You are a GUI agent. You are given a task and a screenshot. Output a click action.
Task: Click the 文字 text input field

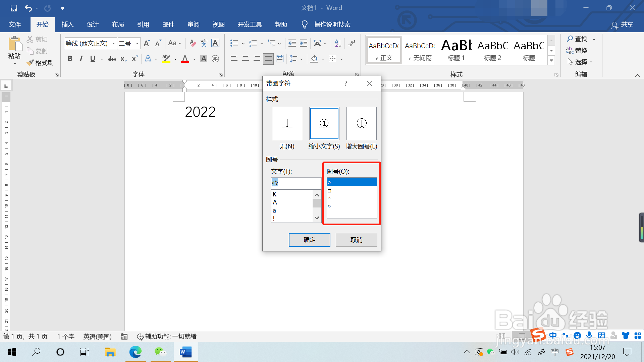296,183
